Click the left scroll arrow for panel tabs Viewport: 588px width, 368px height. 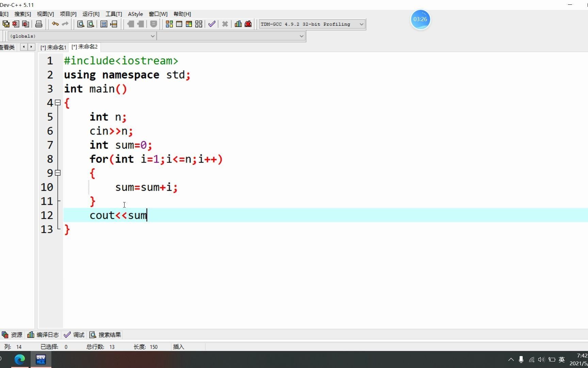(24, 47)
